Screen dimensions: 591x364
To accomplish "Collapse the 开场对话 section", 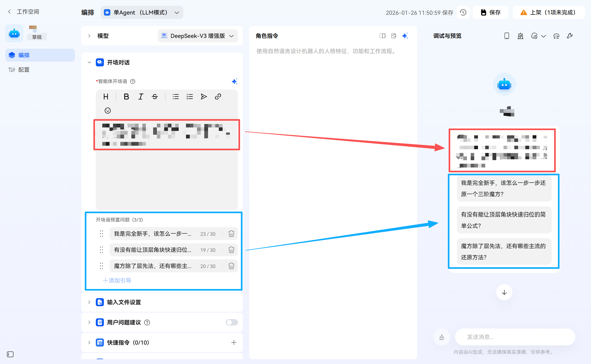I will tap(89, 62).
